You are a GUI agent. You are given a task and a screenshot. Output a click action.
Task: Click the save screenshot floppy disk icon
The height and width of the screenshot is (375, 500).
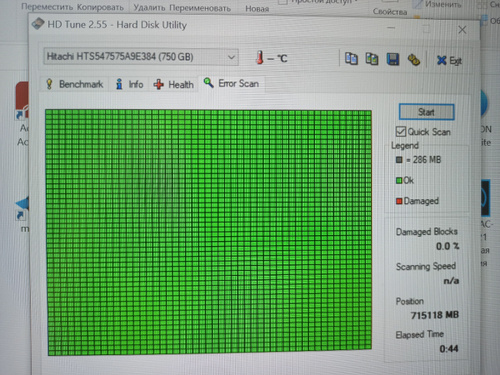pos(393,59)
